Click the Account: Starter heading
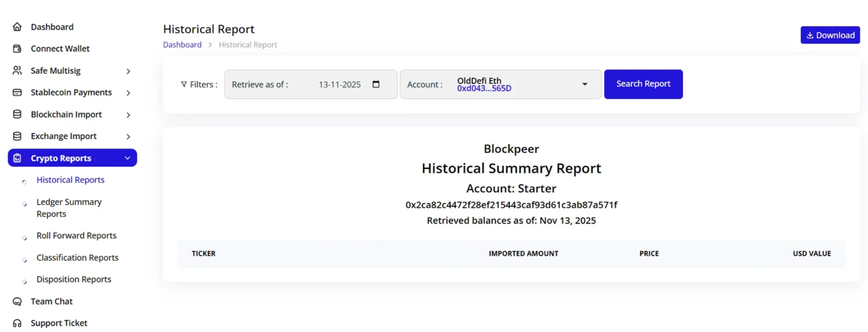The height and width of the screenshot is (332, 868). coord(511,188)
